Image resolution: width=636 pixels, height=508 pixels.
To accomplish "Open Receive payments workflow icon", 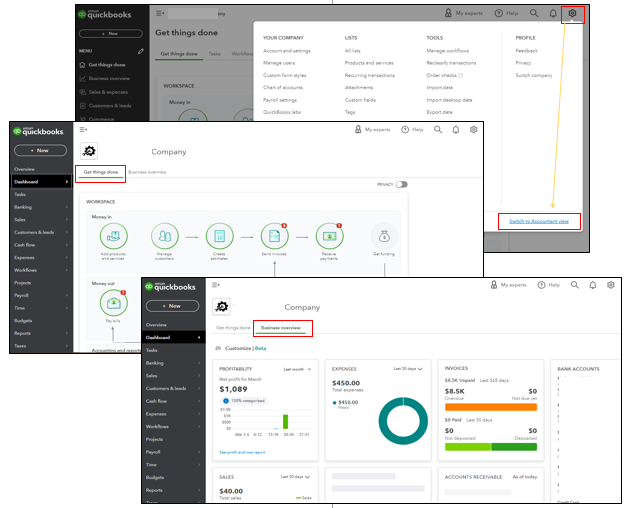I will click(x=330, y=236).
